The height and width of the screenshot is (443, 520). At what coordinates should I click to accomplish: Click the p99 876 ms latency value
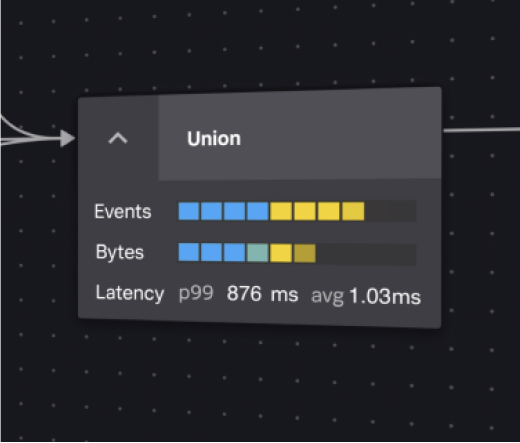(239, 294)
